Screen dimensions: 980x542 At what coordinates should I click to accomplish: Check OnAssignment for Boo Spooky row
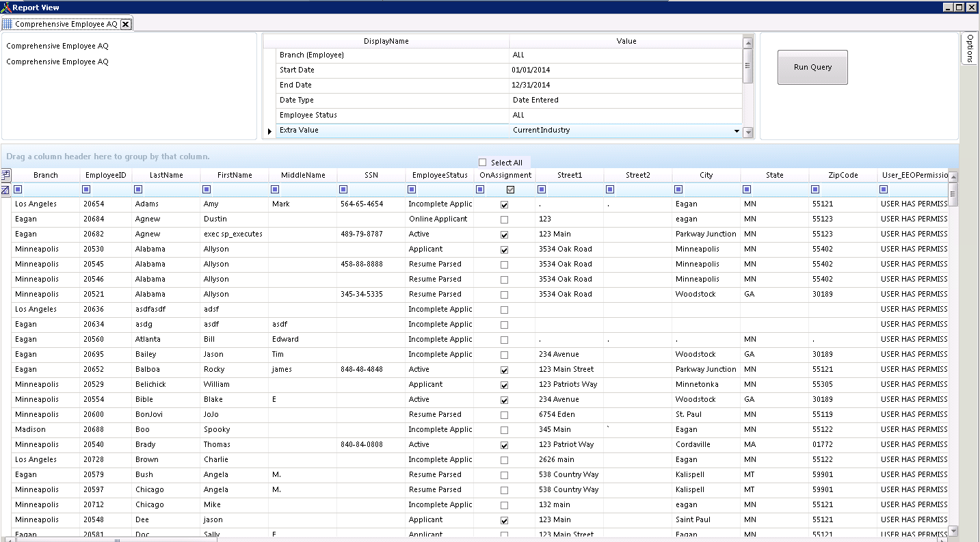[505, 430]
